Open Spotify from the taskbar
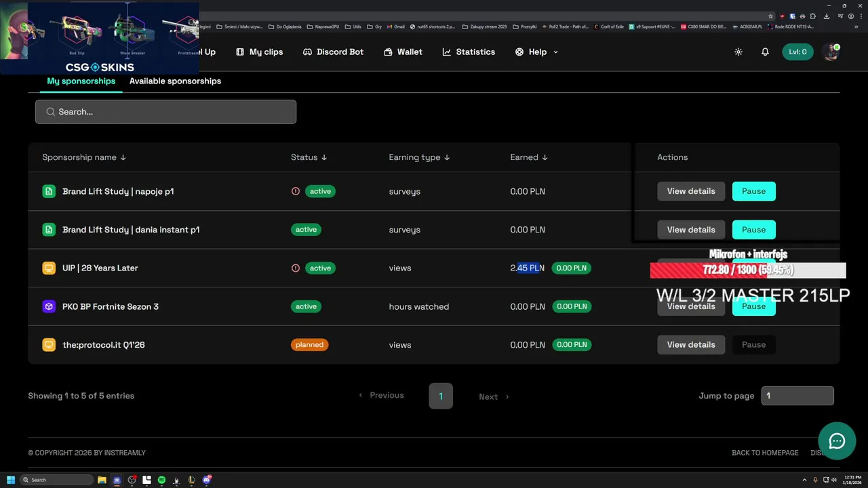 161,480
